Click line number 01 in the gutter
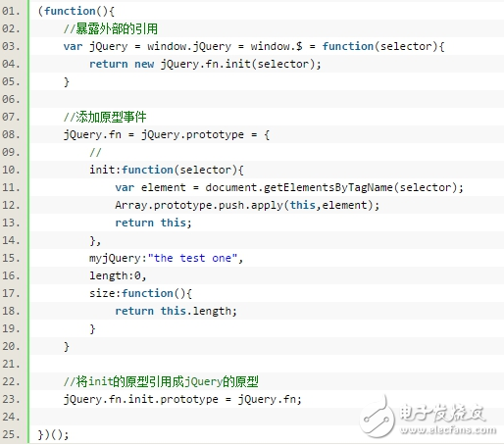The image size is (504, 446). point(11,11)
